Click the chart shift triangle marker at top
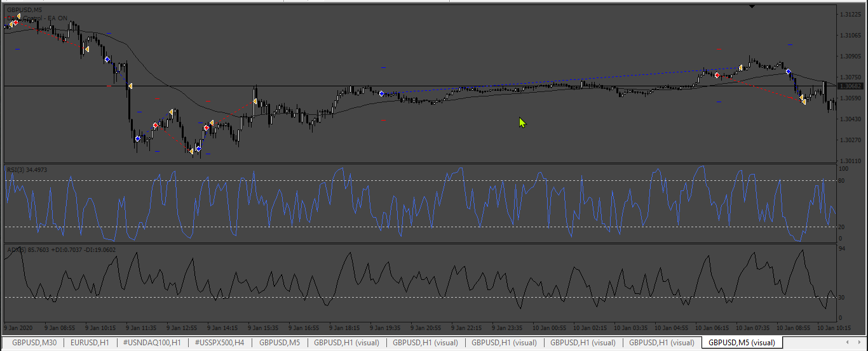 752,6
